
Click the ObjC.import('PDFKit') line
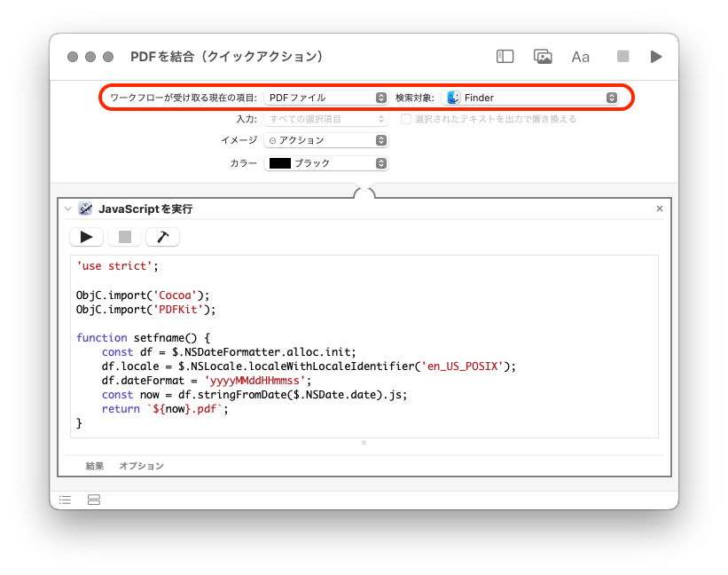(145, 310)
